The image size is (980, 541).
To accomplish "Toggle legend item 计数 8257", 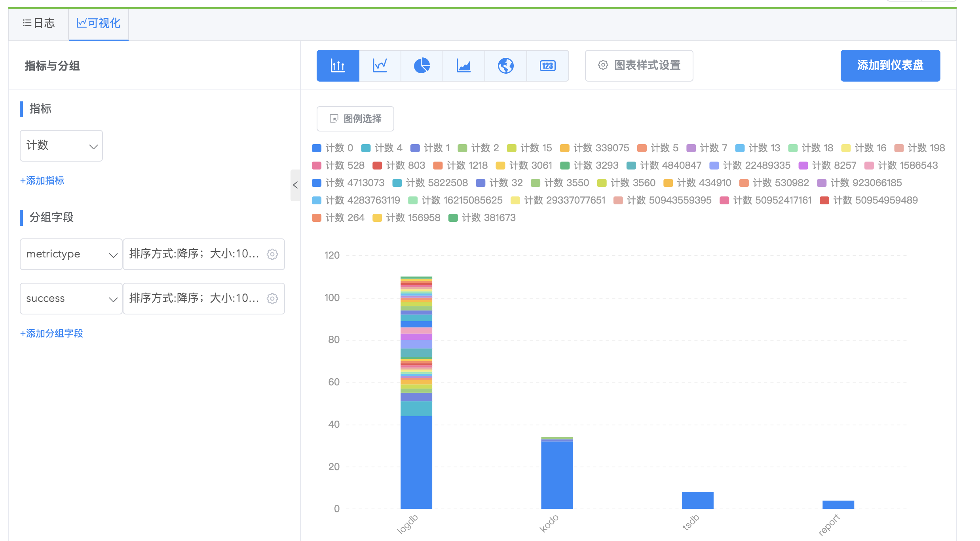I will (828, 166).
